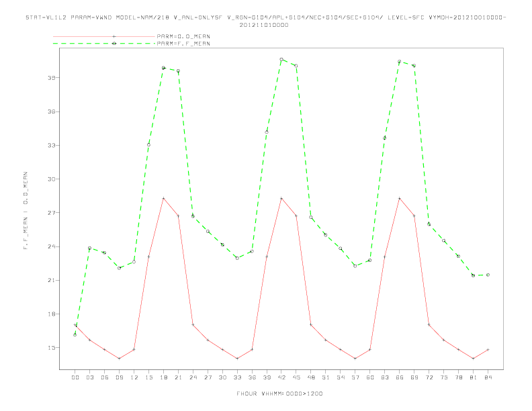Click red O.O_MEAN minimum marker at hour 57

coord(355,359)
